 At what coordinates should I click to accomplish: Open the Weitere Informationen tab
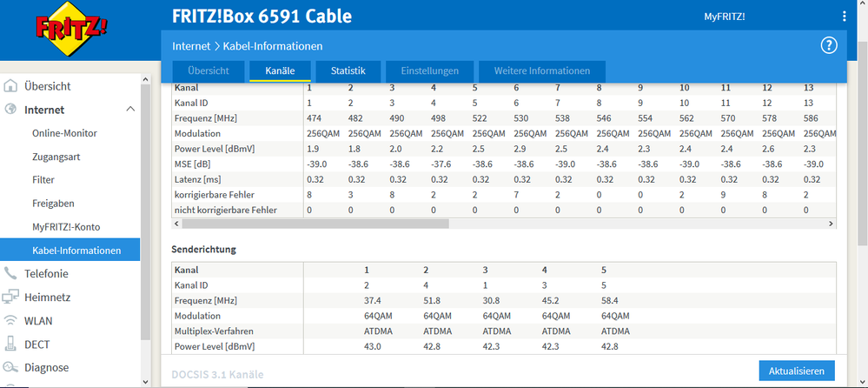pyautogui.click(x=542, y=71)
